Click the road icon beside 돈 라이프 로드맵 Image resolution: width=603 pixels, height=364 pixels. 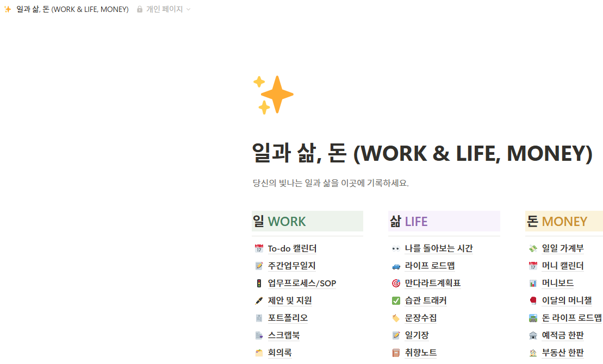533,318
